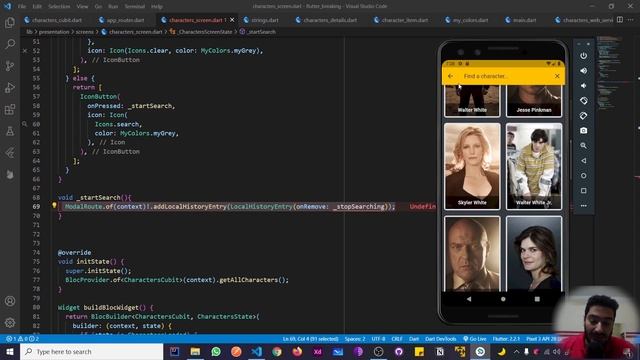
Task: Lower the emulator volume
Action: 584,86
